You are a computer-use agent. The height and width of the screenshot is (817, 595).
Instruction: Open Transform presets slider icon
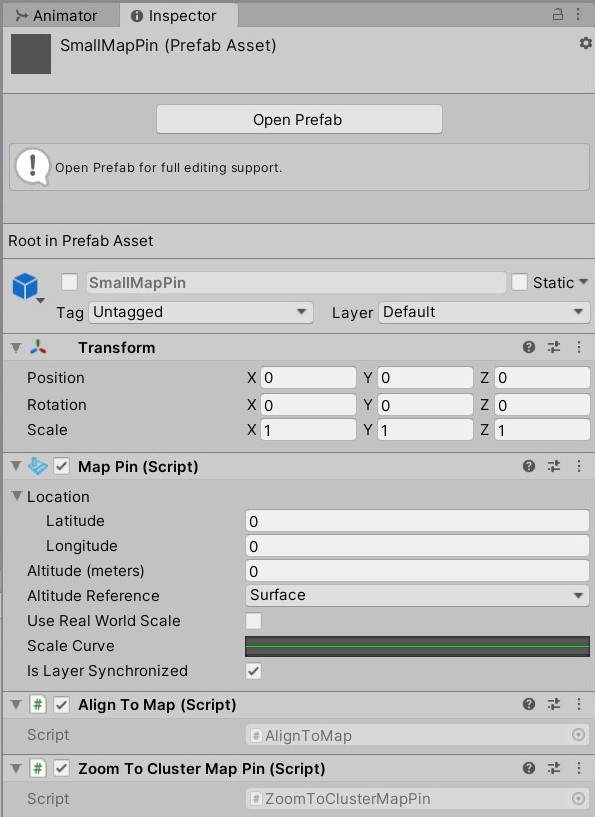554,347
